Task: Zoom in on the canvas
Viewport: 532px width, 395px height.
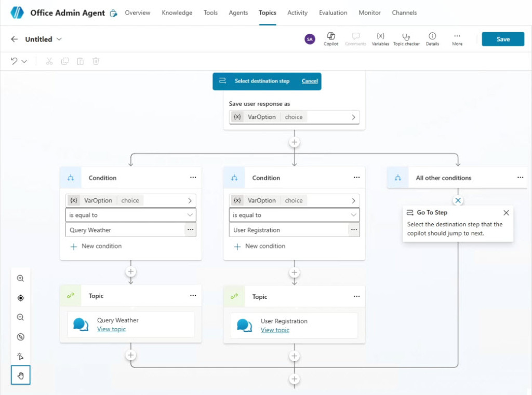Action: 20,278
